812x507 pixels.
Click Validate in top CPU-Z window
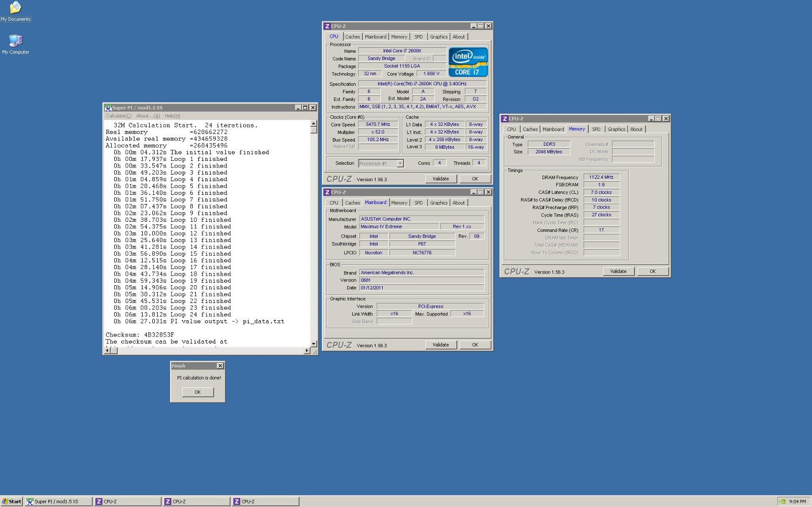441,179
